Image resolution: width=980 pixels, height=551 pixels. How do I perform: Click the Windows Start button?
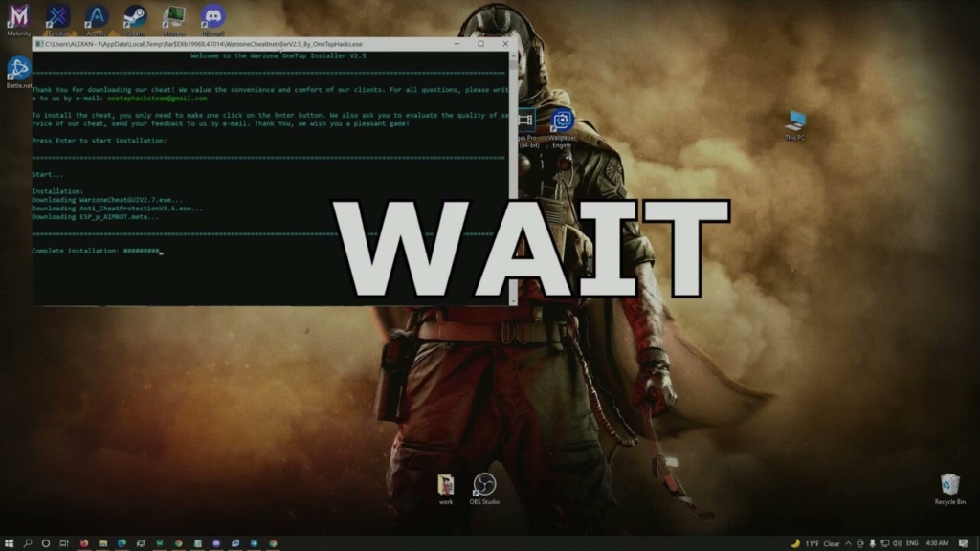tap(8, 543)
